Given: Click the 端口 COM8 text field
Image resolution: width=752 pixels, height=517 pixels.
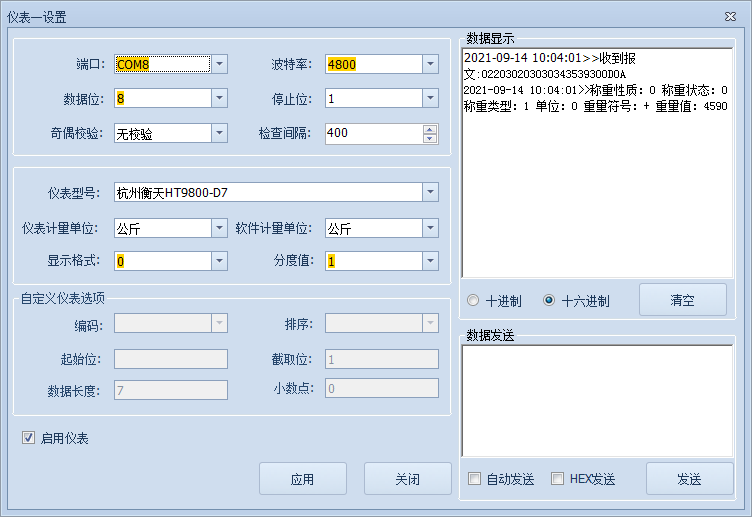Looking at the screenshot, I should click(x=163, y=64).
